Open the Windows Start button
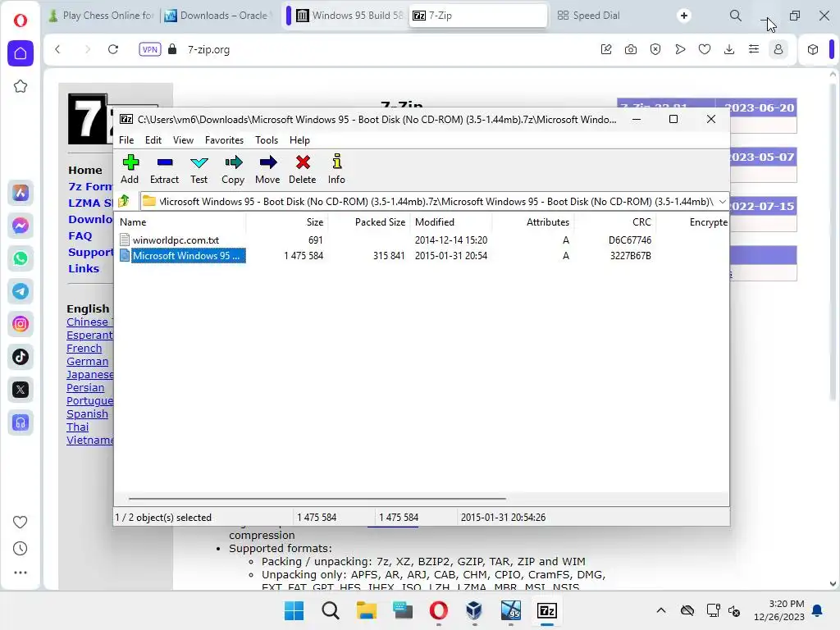840x630 pixels. 294,610
